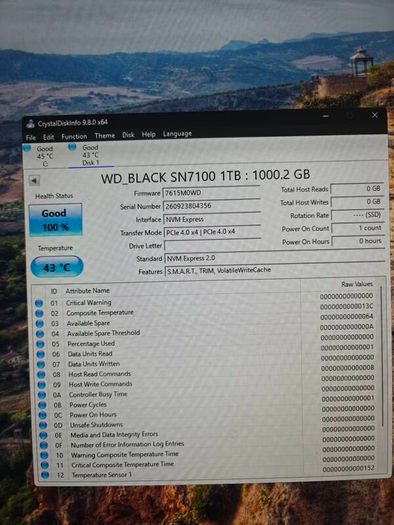Click the Raw Values column header
Image resolution: width=394 pixels, height=525 pixels.
357,284
